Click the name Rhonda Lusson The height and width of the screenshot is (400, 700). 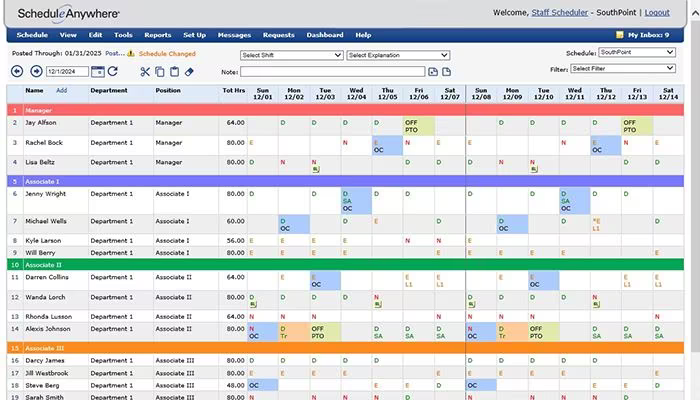coord(48,316)
